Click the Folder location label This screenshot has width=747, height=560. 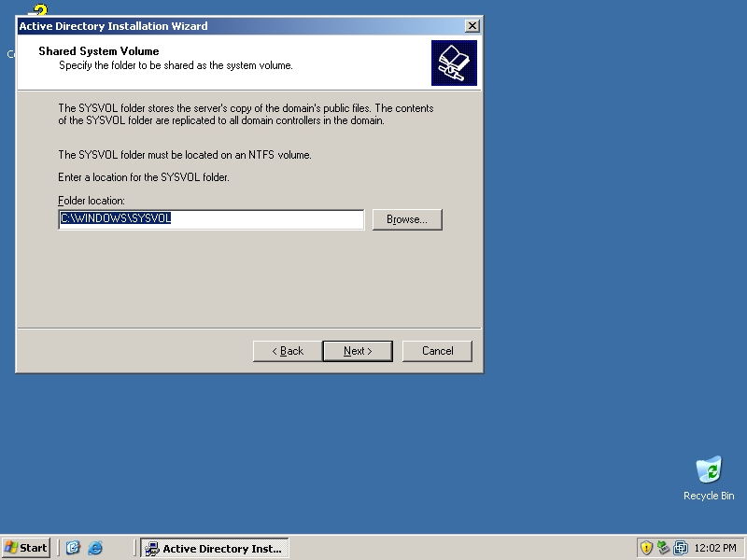click(x=92, y=201)
